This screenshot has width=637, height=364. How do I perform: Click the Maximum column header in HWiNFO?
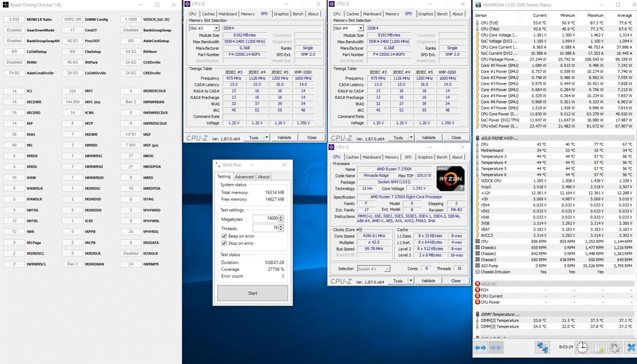point(591,15)
